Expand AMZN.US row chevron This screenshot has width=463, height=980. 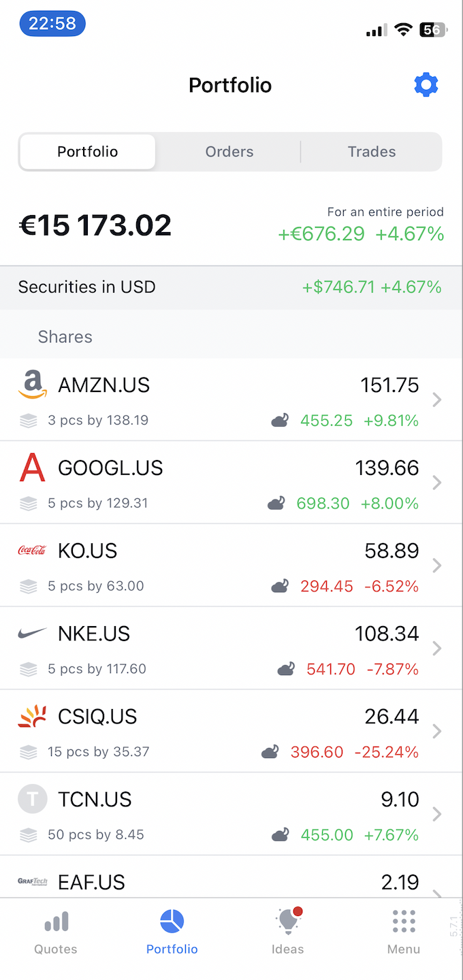[x=437, y=400]
